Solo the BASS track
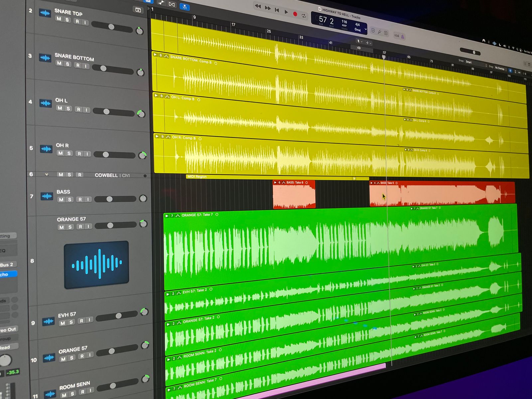This screenshot has height=399, width=532. point(69,199)
